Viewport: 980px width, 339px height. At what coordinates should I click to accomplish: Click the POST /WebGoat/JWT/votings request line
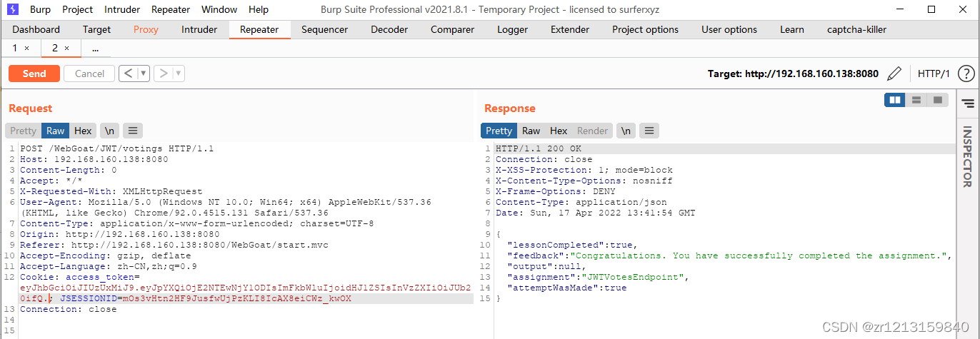(116, 148)
